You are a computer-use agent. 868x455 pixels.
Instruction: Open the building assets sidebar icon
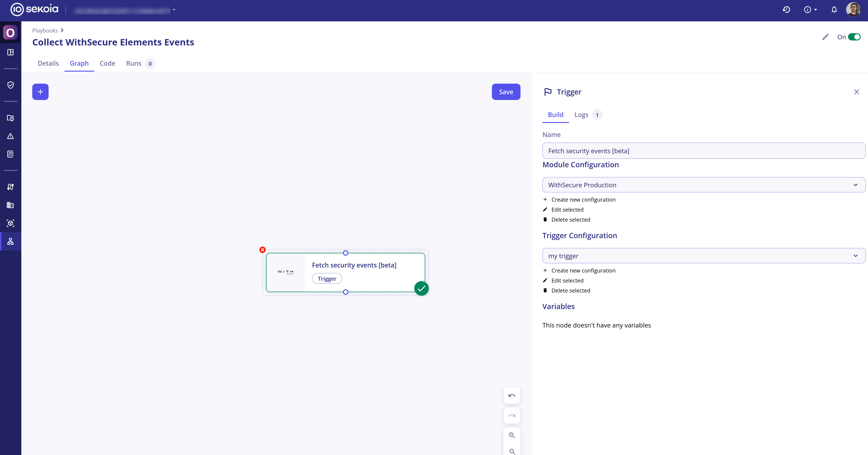coord(10,205)
